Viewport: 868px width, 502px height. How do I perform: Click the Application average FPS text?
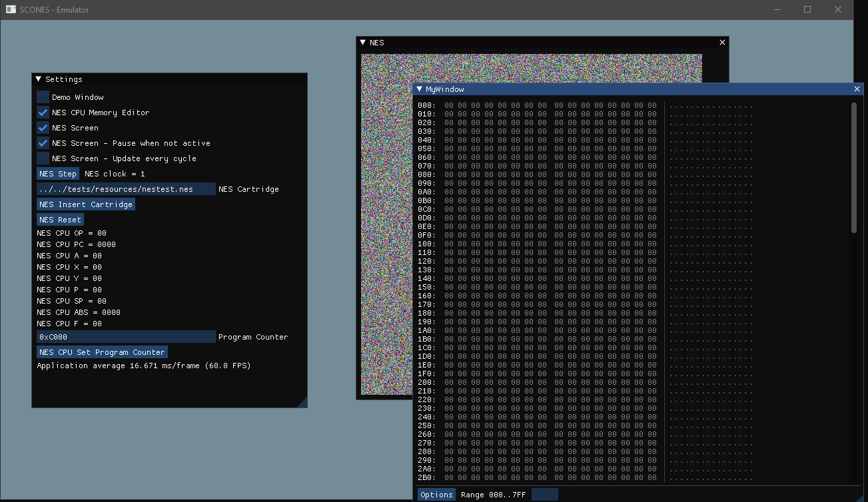144,366
